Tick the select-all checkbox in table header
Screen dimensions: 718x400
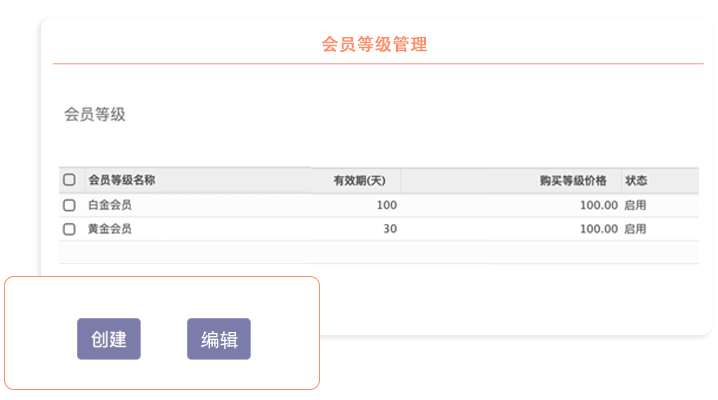69,181
